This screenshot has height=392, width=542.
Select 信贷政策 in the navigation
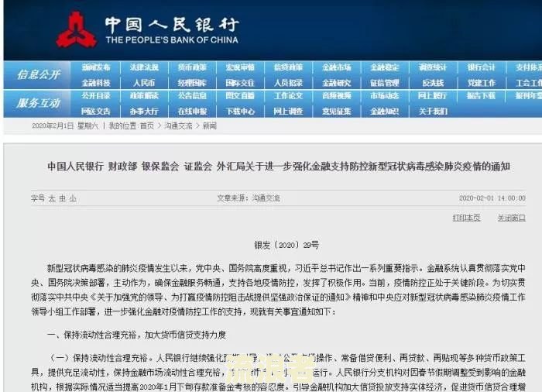click(x=288, y=67)
